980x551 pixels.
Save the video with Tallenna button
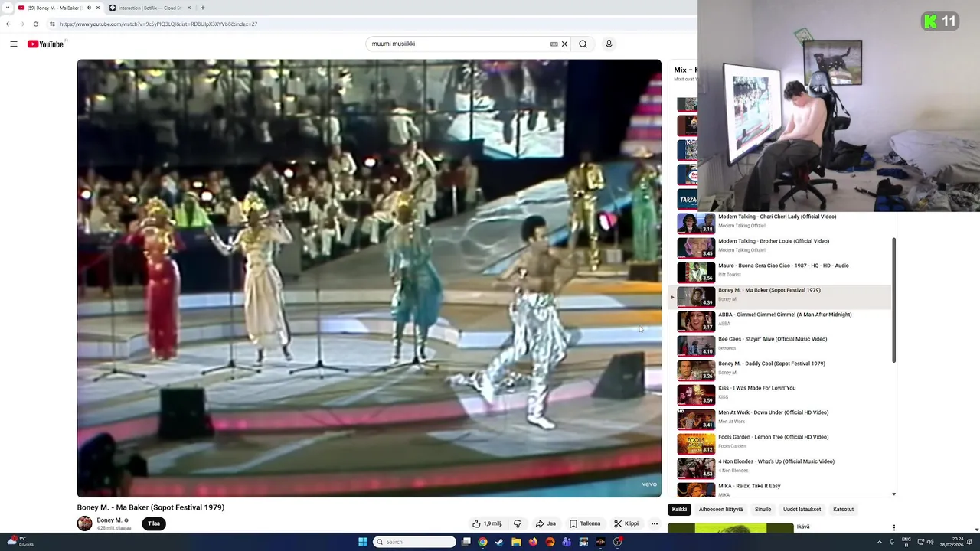[x=585, y=523]
